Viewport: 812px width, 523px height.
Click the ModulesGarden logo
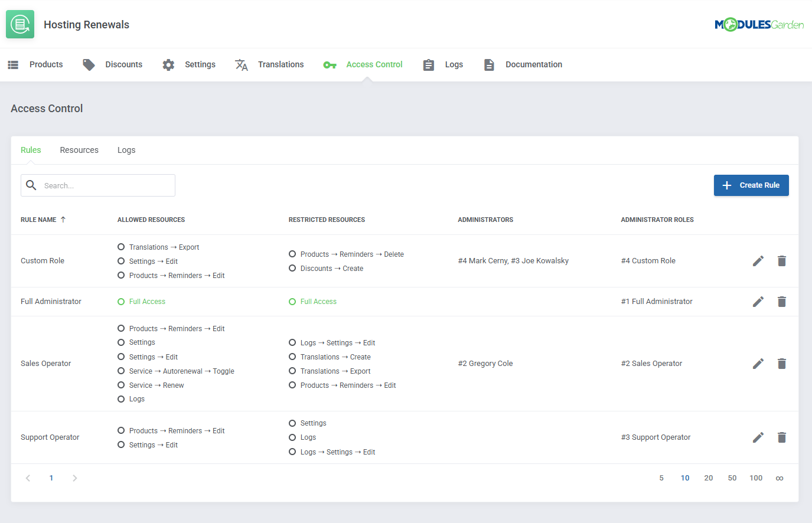tap(759, 25)
